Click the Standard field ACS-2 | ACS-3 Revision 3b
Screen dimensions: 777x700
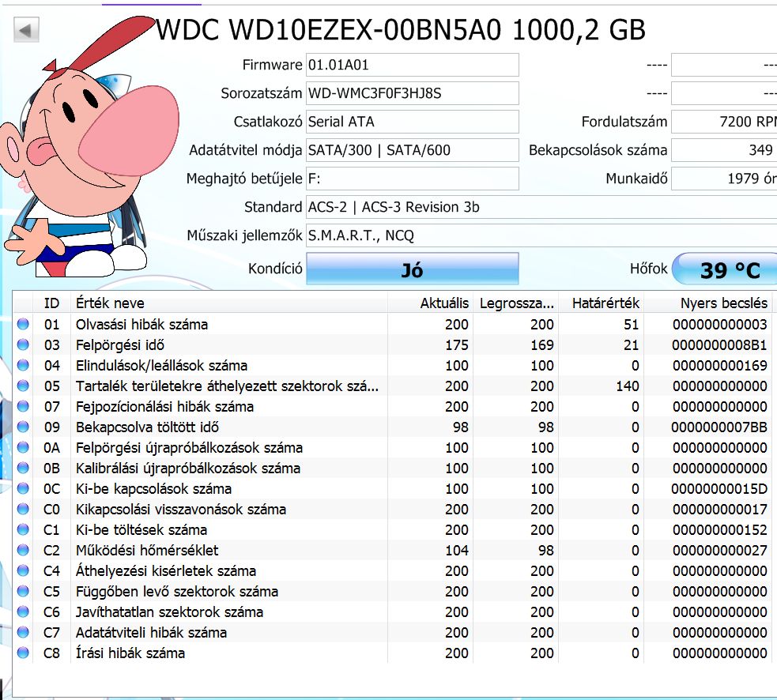[541, 206]
